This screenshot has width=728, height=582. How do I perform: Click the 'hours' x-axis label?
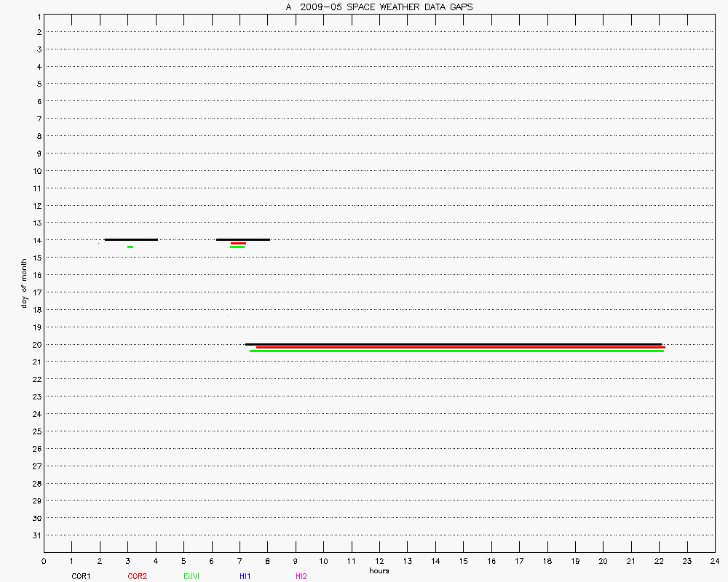coord(379,570)
